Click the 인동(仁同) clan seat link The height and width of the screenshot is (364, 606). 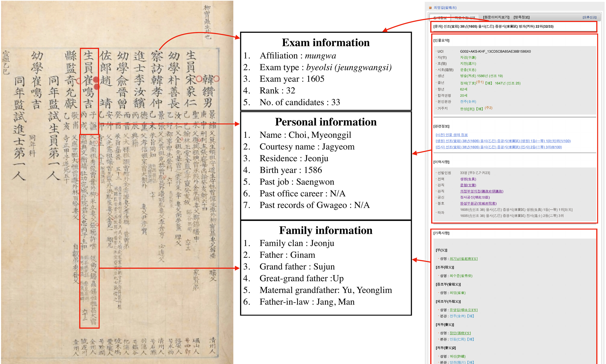pyautogui.click(x=457, y=339)
